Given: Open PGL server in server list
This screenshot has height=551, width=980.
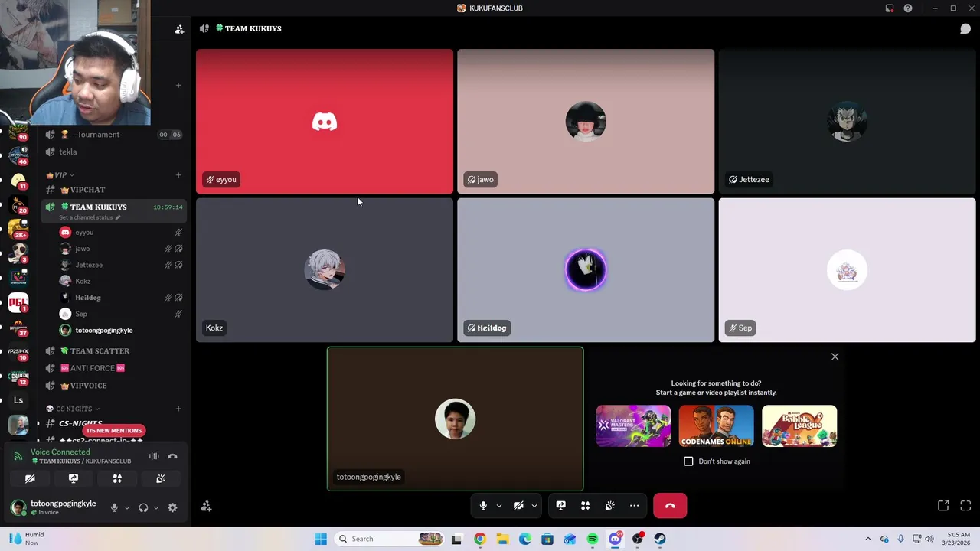Looking at the screenshot, I should click(18, 303).
